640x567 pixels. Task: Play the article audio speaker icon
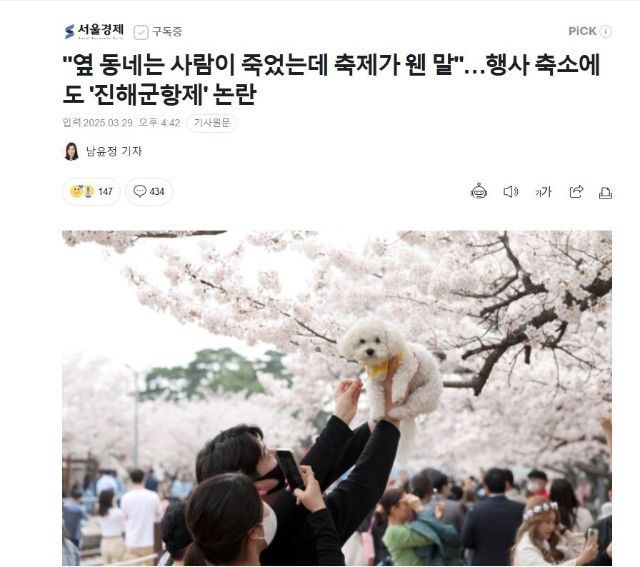511,191
